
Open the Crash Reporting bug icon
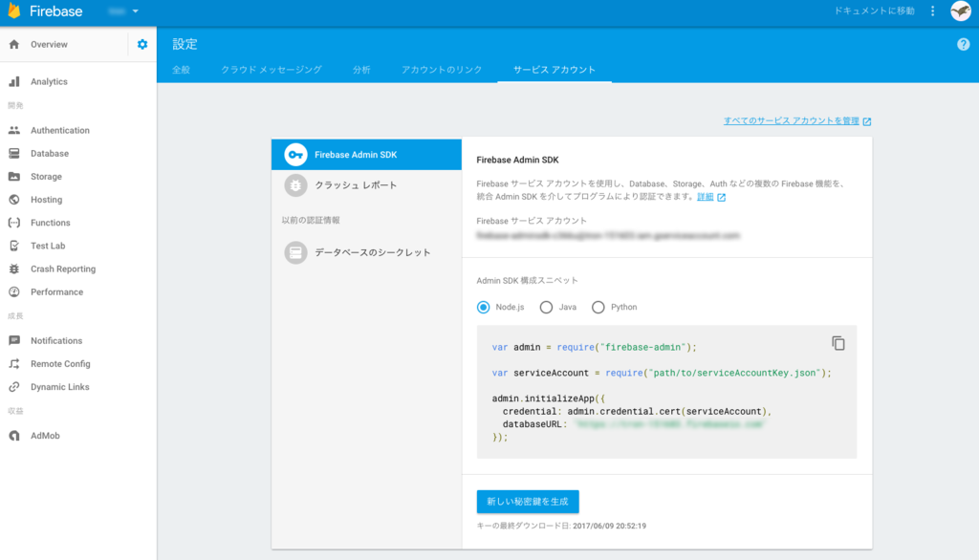point(13,269)
